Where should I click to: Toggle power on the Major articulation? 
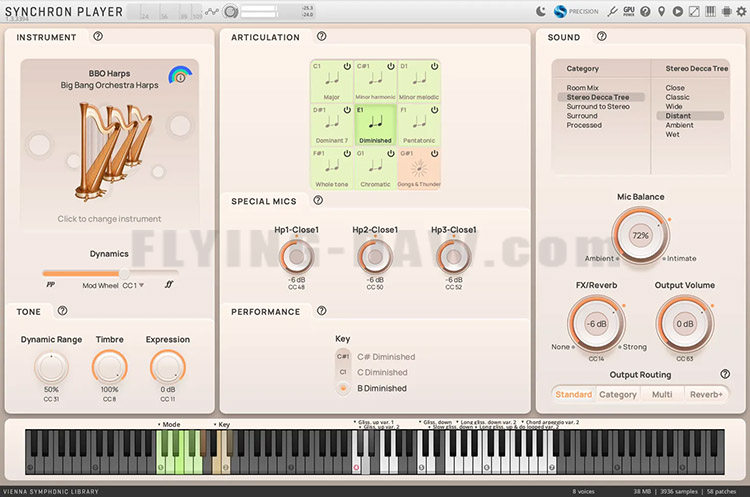[347, 66]
